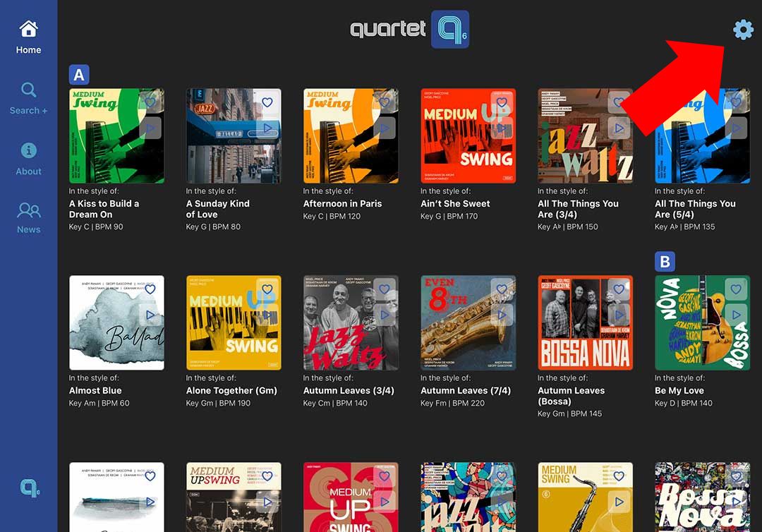Open News section in sidebar

point(28,218)
